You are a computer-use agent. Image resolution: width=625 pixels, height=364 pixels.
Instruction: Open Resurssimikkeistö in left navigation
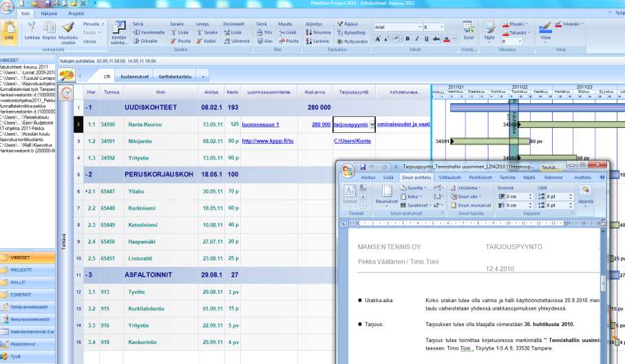[x=27, y=319]
